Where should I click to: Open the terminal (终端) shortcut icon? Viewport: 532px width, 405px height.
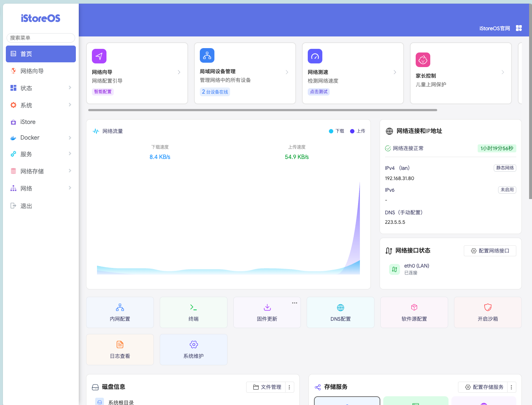(x=193, y=308)
